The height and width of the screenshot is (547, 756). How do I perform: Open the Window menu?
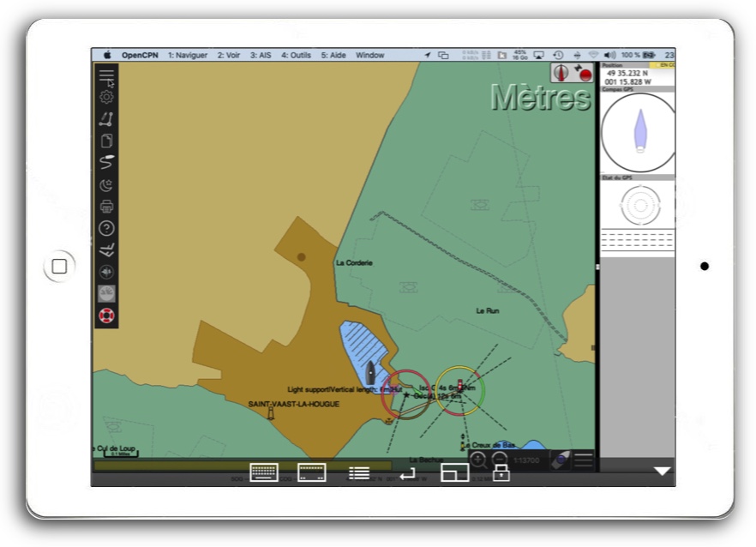369,55
